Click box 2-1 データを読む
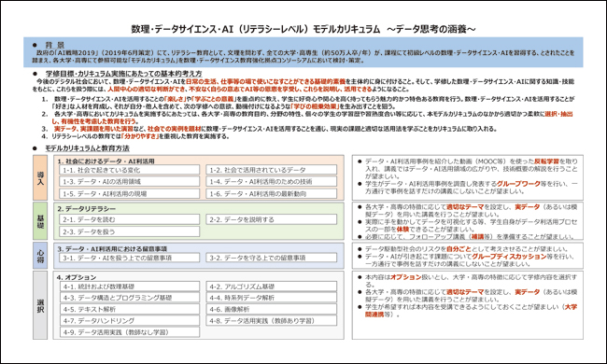Screen dimensions: 607x364 (129, 219)
